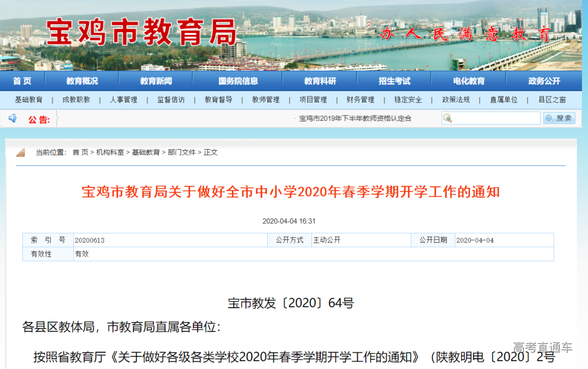Open the 首页 main navigation tab

[x=22, y=81]
